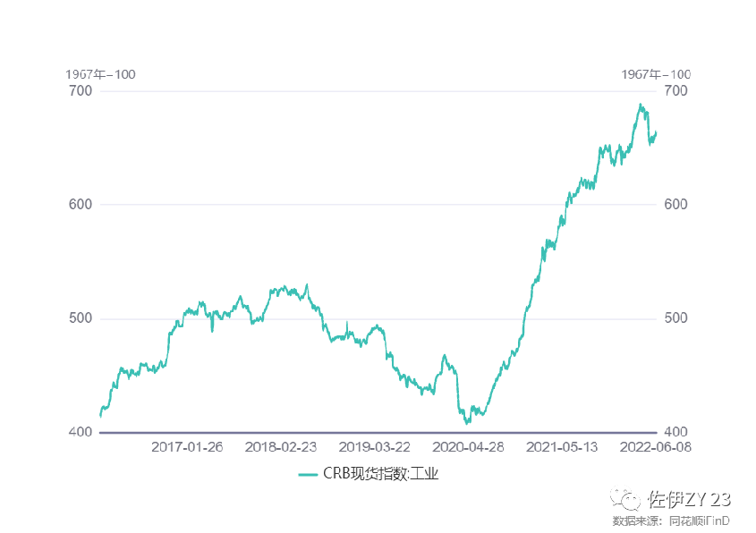This screenshot has width=756, height=533.
Task: Click the 400 label on right axis
Action: [675, 433]
